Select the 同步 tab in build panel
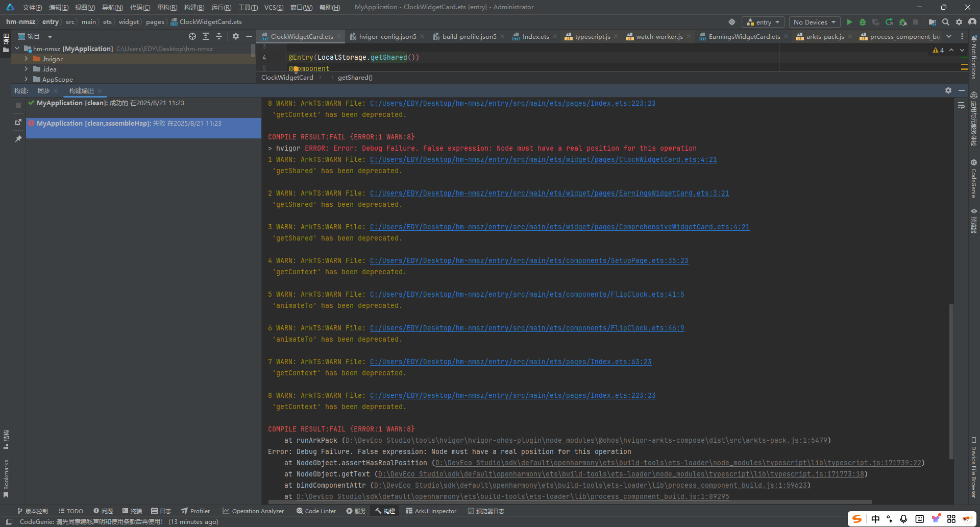 44,90
